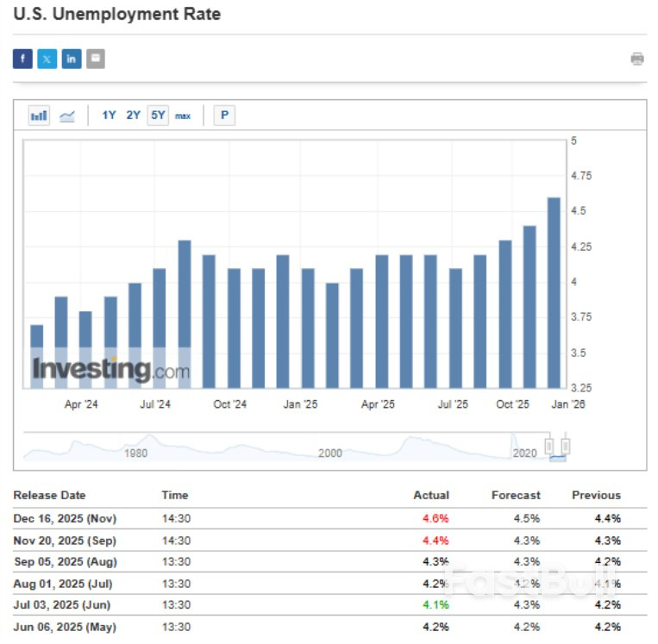Image resolution: width=658 pixels, height=644 pixels.
Task: Click the Release Date column header
Action: [x=50, y=495]
